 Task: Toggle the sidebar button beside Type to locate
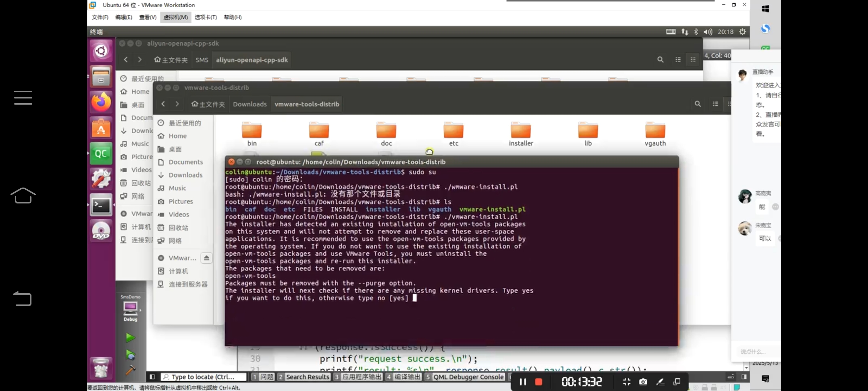click(152, 377)
